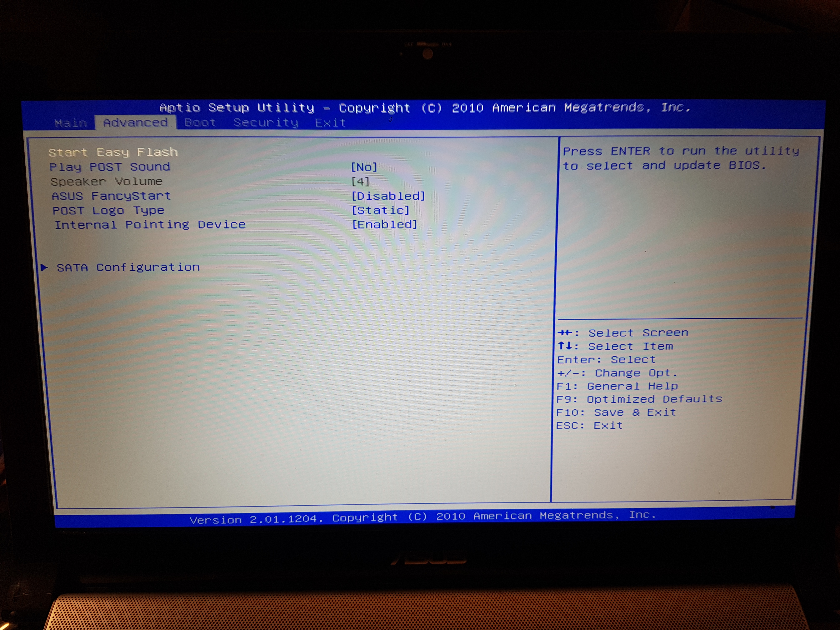Image resolution: width=840 pixels, height=630 pixels.
Task: Run Start Easy Flash utility
Action: (x=113, y=152)
